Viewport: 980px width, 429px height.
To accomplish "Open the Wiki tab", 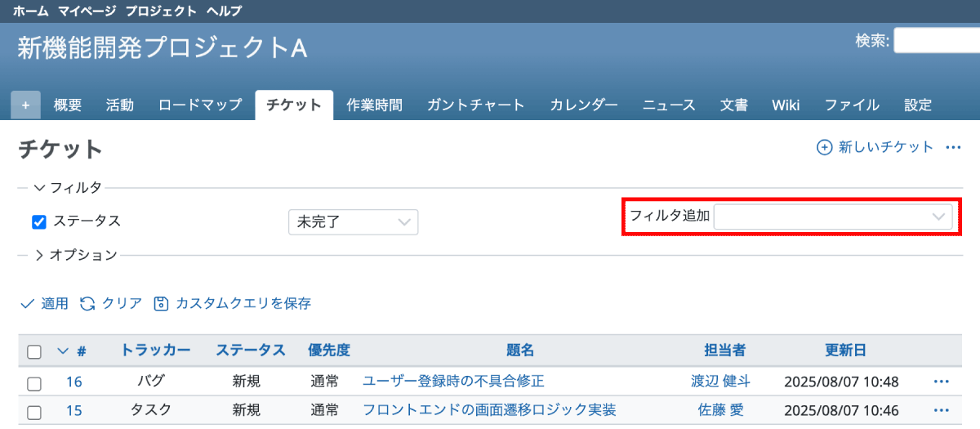I will [x=786, y=105].
